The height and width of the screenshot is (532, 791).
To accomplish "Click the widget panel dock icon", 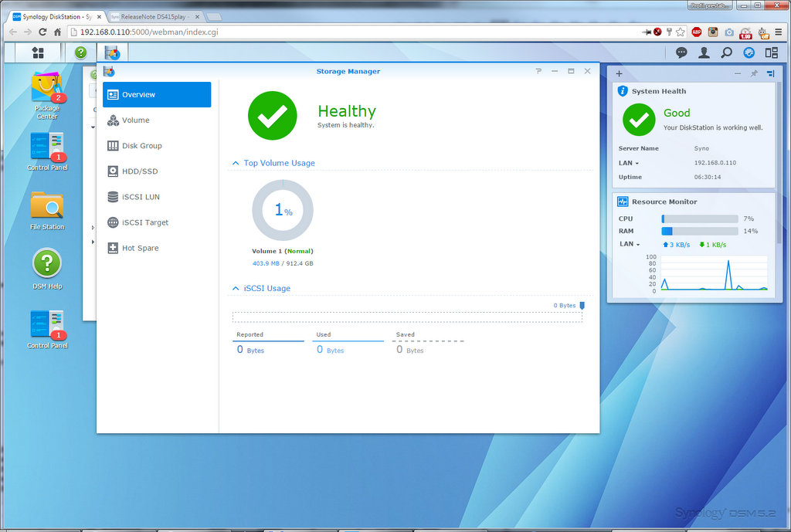I will pyautogui.click(x=770, y=73).
